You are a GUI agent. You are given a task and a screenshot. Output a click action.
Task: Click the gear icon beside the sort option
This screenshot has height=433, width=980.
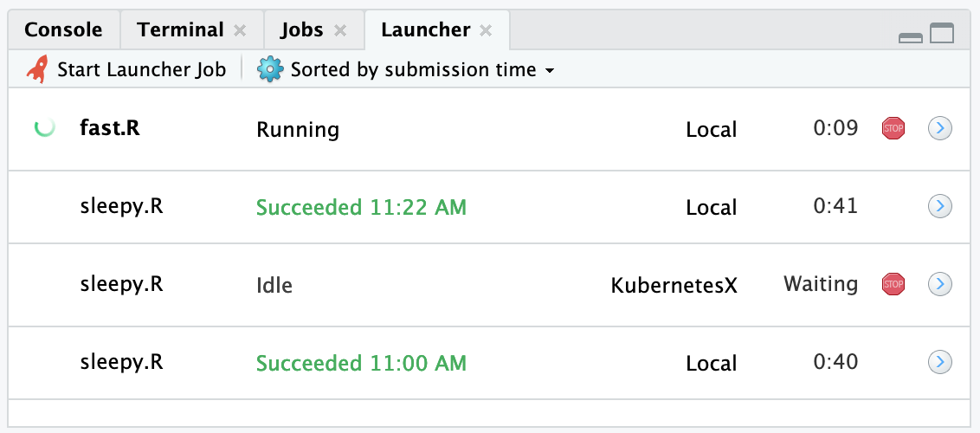[270, 69]
